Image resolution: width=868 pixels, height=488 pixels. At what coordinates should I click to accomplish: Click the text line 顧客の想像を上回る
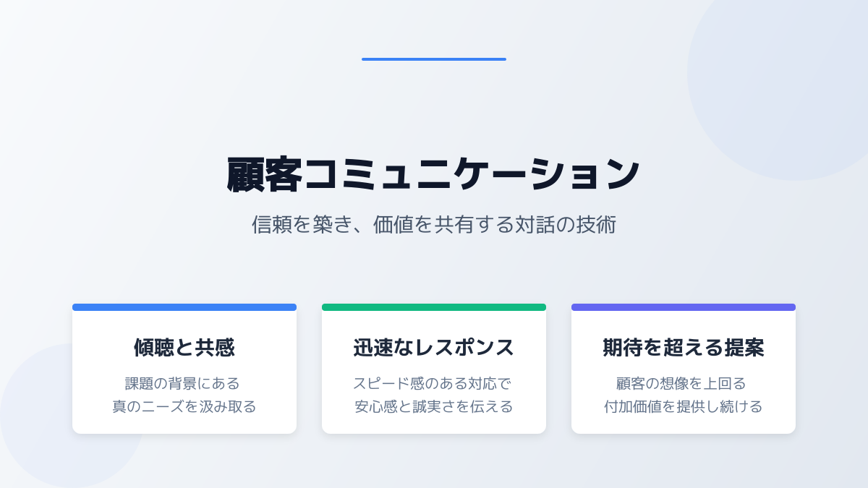click(684, 383)
